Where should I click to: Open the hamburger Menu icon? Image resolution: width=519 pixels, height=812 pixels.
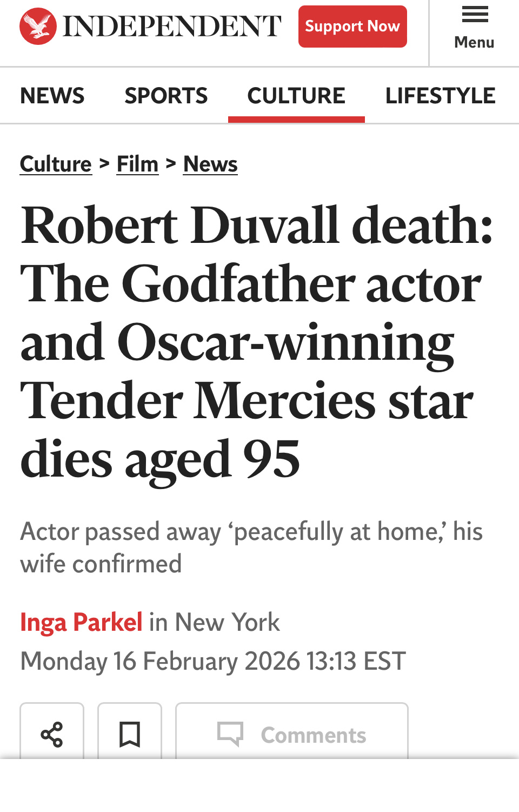[475, 15]
